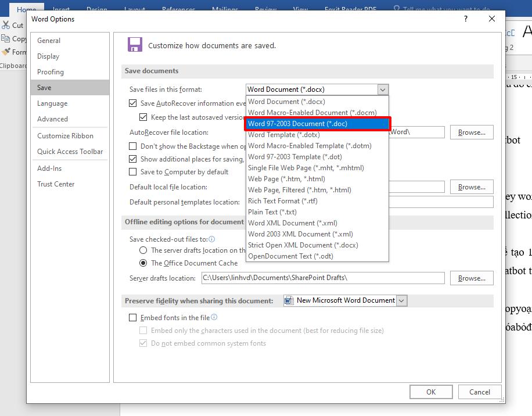This screenshot has width=532, height=416.
Task: Choose Web Page, Filtered option
Action: point(317,189)
